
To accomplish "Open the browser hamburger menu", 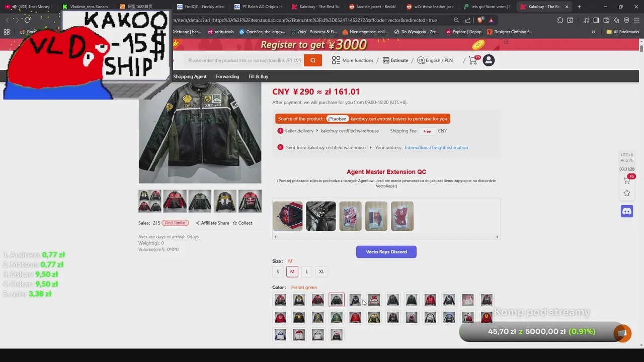I will tap(636, 20).
